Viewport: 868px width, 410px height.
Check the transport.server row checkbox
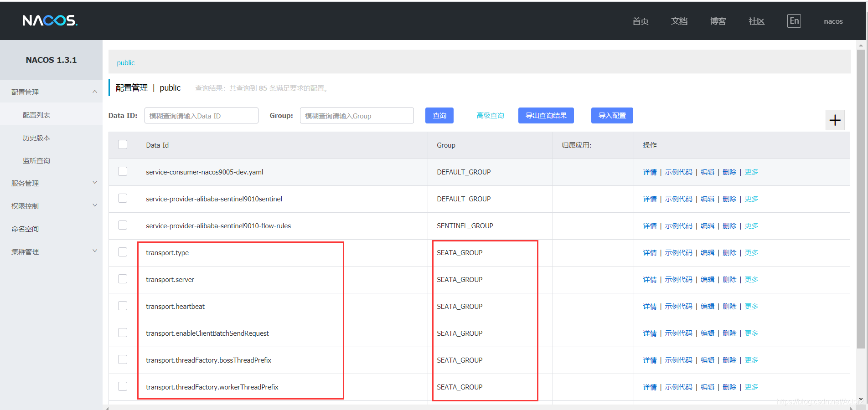123,279
